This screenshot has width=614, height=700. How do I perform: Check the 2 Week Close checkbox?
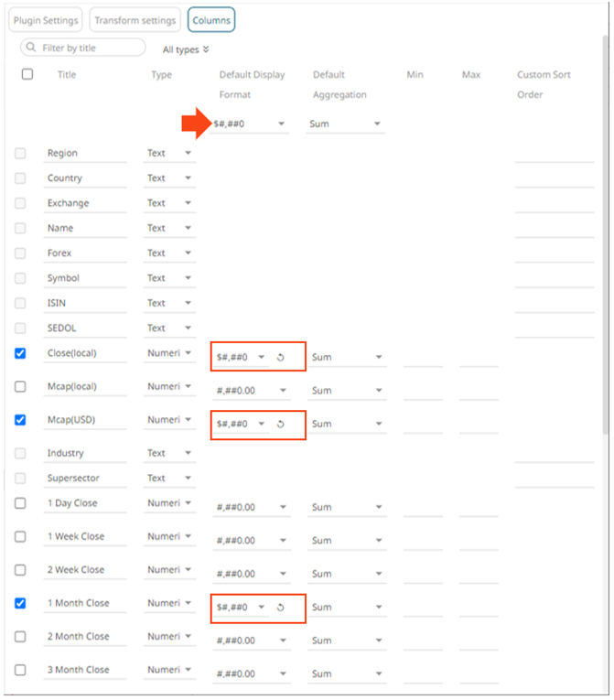20,570
